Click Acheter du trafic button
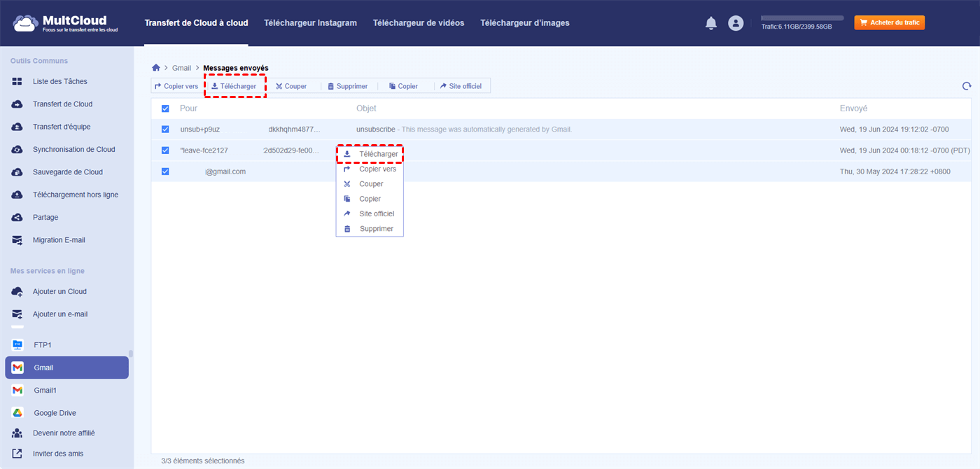 [890, 22]
